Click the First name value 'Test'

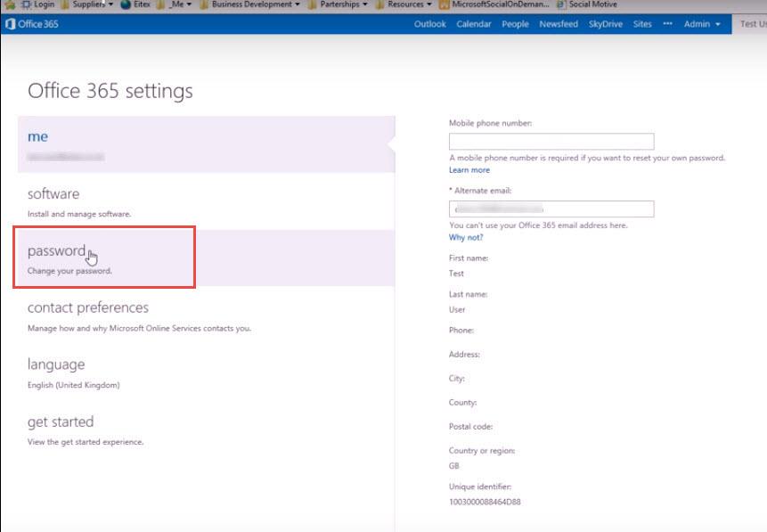[456, 274]
